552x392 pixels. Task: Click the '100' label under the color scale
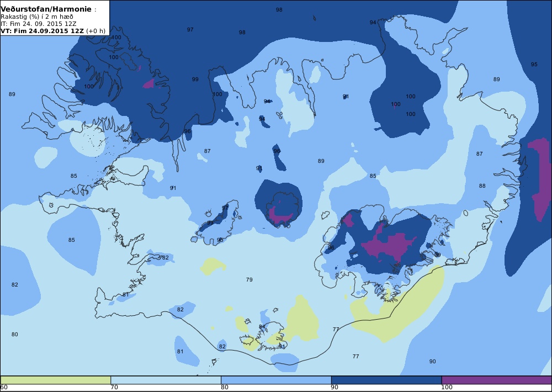447,388
